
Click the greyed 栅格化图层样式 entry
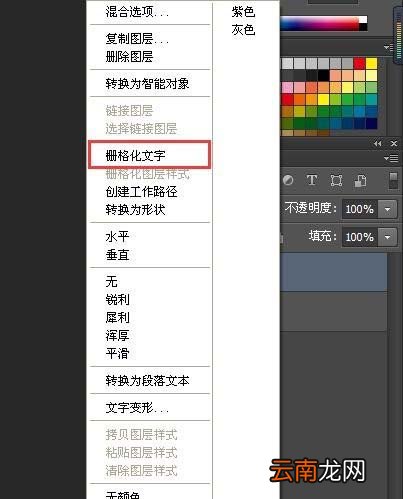click(x=147, y=174)
